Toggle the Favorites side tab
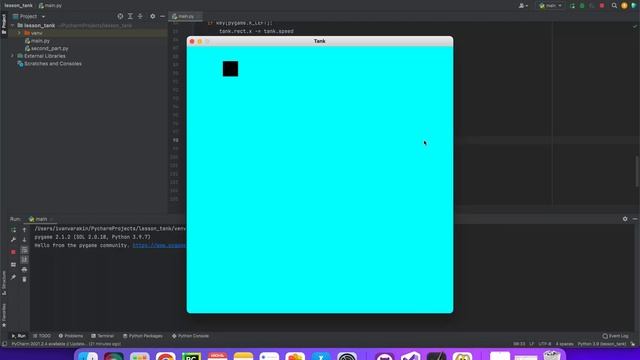This screenshot has width=640, height=360. [4, 315]
